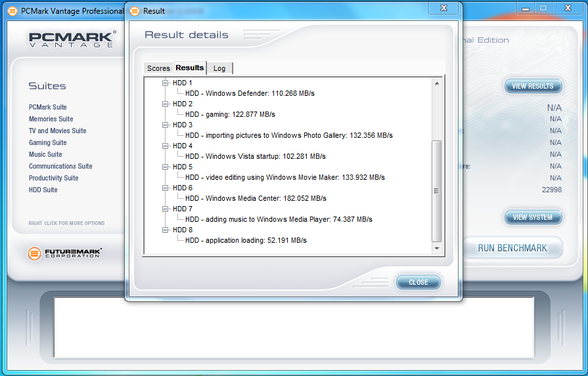
Task: Click the results list scroll down arrow
Action: (437, 248)
